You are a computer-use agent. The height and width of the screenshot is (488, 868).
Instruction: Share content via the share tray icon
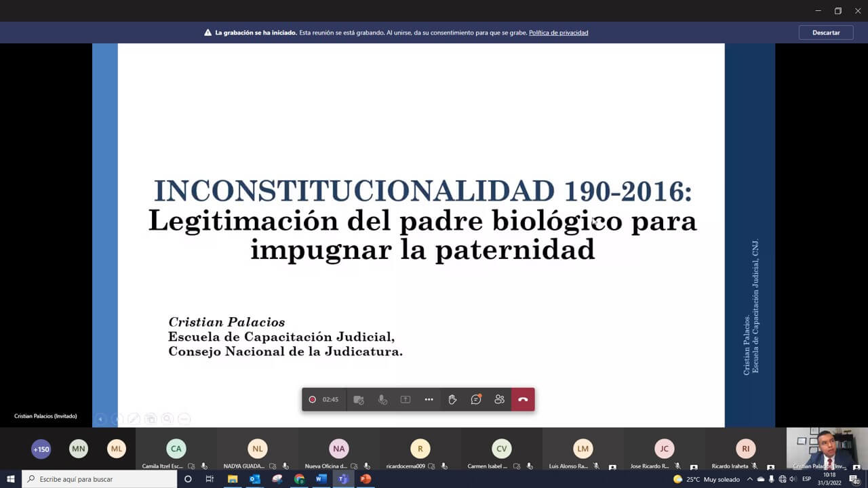coord(406,400)
